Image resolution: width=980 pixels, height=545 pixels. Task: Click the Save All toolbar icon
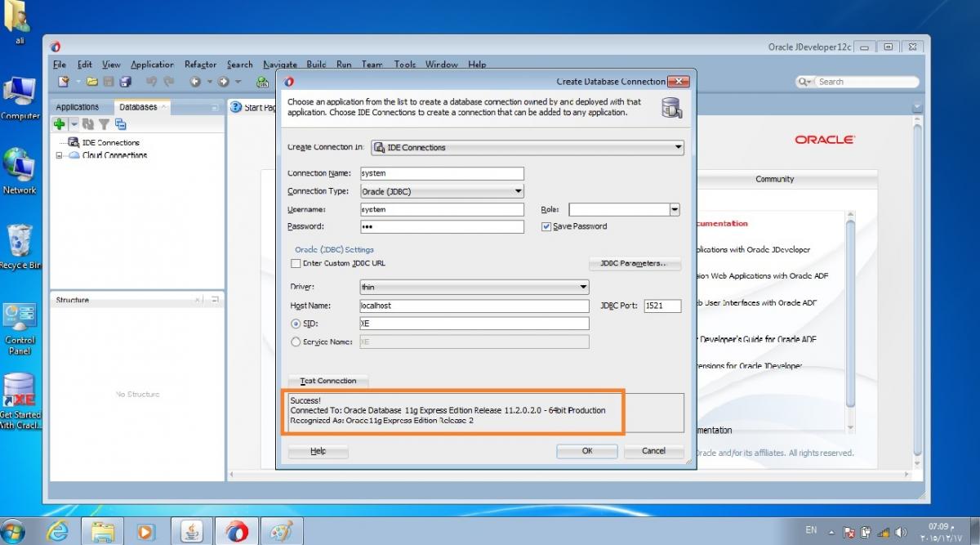coord(125,82)
